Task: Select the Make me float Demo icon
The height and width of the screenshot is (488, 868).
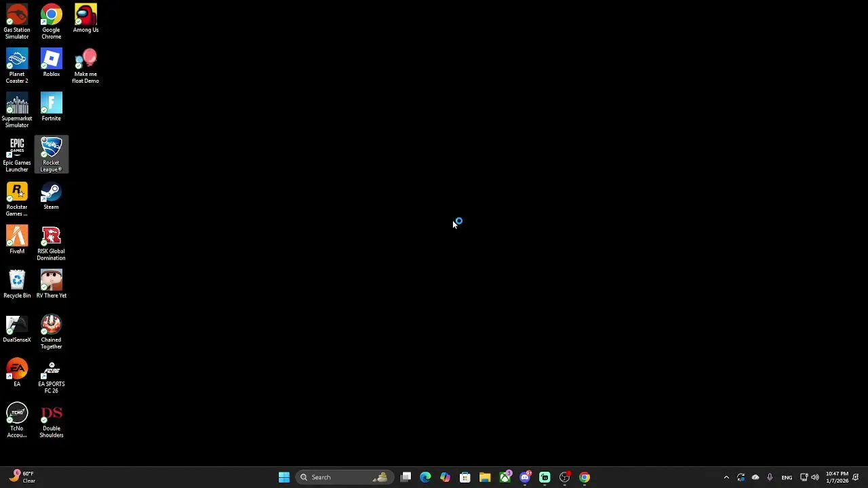Action: (85, 66)
